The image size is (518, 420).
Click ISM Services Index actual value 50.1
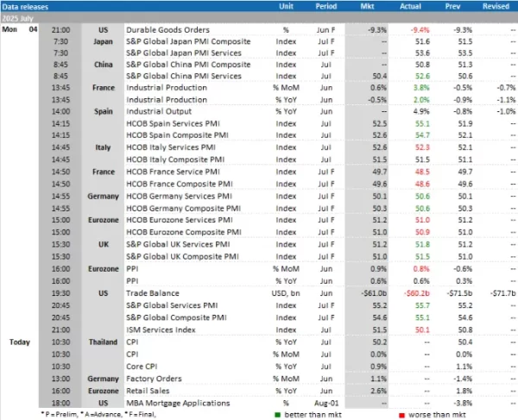click(x=422, y=330)
